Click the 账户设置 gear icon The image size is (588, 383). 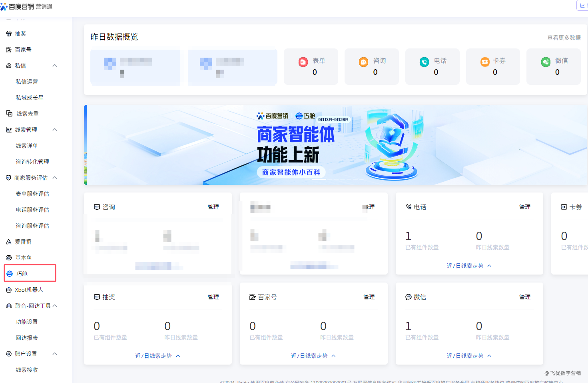click(x=9, y=354)
